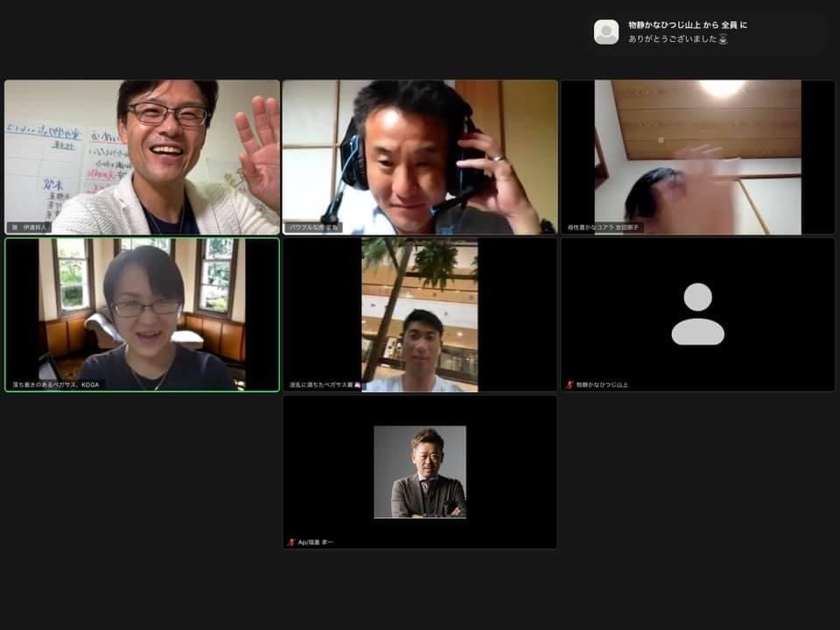Click 波乱に満ちたペガサス name label

(324, 385)
